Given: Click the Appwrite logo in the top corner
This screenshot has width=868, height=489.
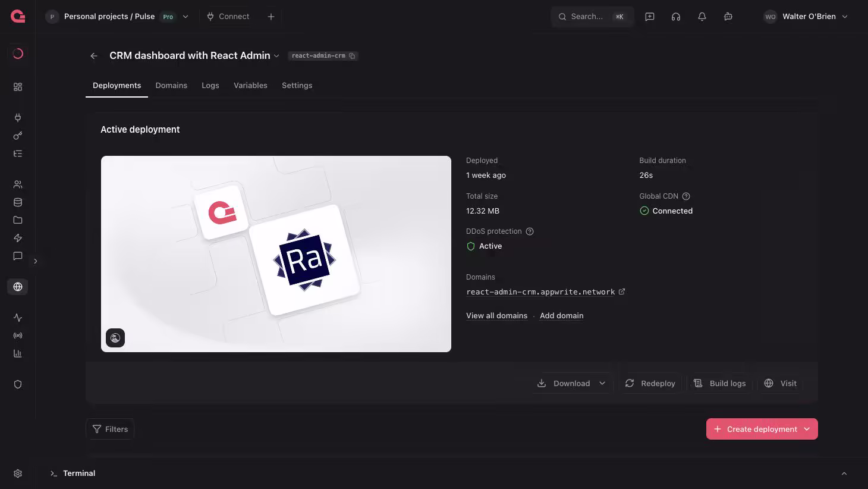Looking at the screenshot, I should pyautogui.click(x=18, y=17).
